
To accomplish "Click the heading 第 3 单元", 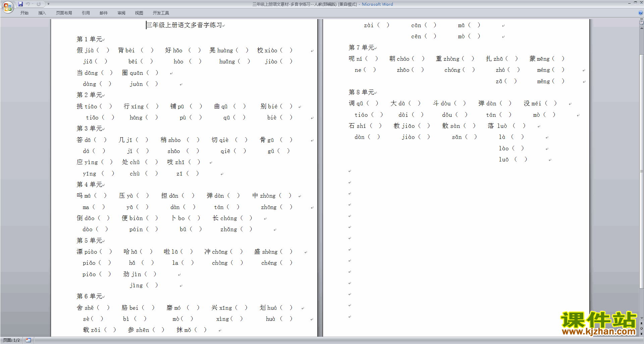I will point(89,129).
